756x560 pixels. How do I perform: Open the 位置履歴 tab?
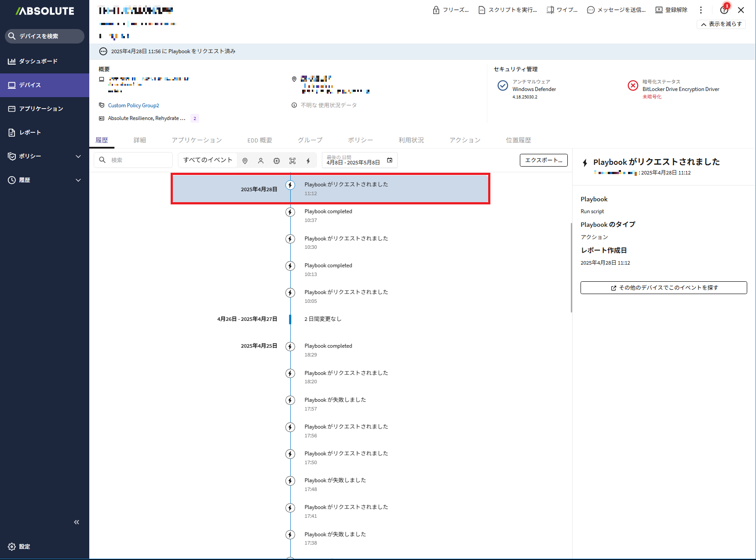518,140
